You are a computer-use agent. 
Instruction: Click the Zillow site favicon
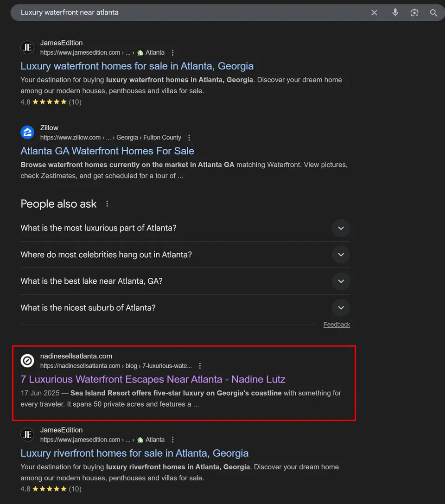[27, 133]
